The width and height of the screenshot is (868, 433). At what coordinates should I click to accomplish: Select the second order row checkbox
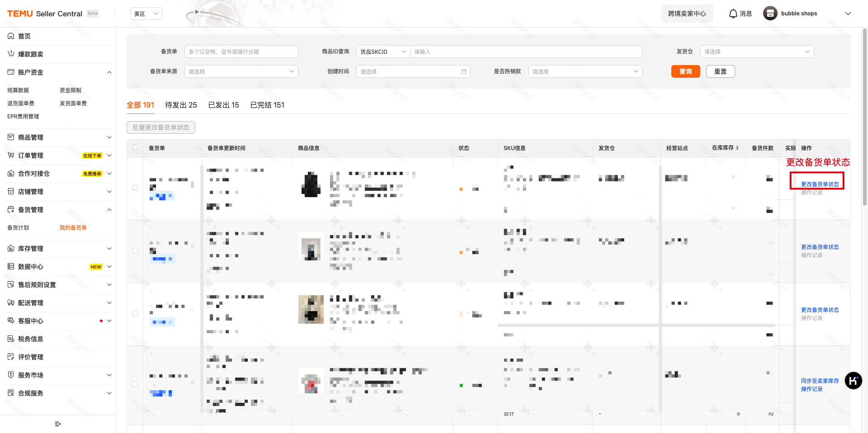pyautogui.click(x=135, y=250)
